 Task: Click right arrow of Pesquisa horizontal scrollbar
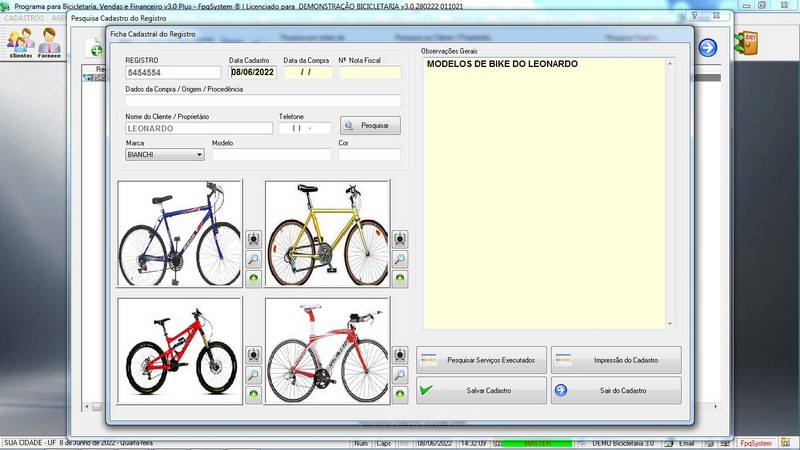715,407
